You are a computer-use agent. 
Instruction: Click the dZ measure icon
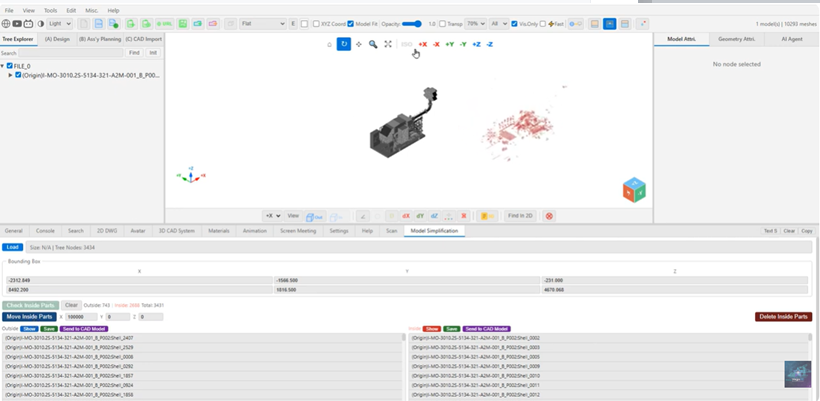(x=434, y=216)
